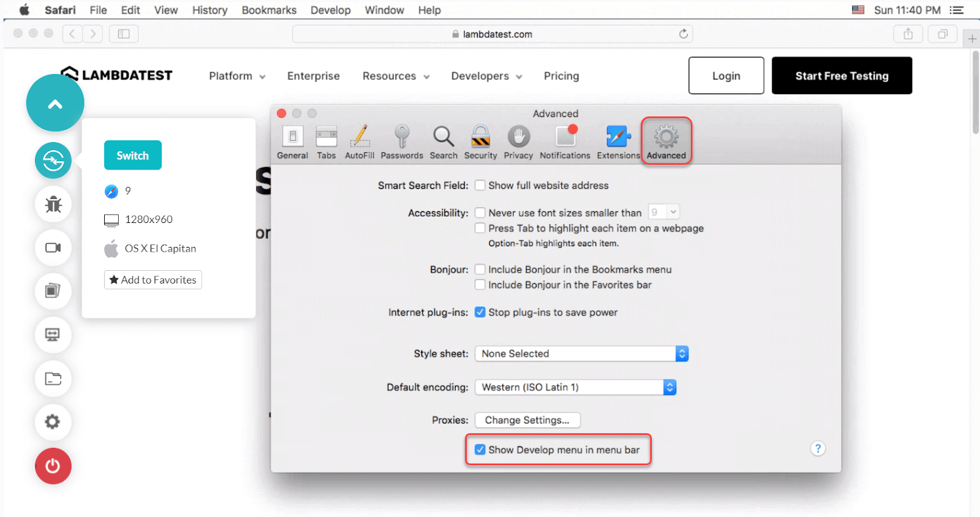This screenshot has height=517, width=980.
Task: Open the Apple menu
Action: [24, 10]
